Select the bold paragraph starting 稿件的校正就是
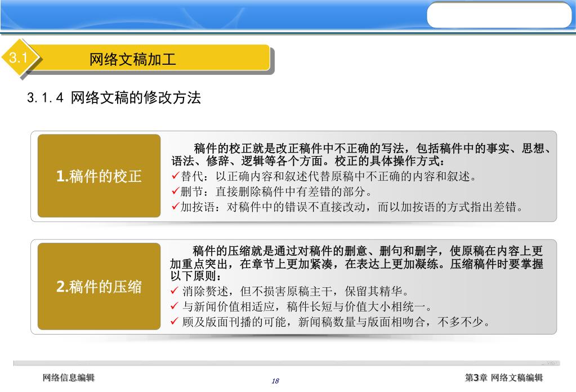 [360, 155]
